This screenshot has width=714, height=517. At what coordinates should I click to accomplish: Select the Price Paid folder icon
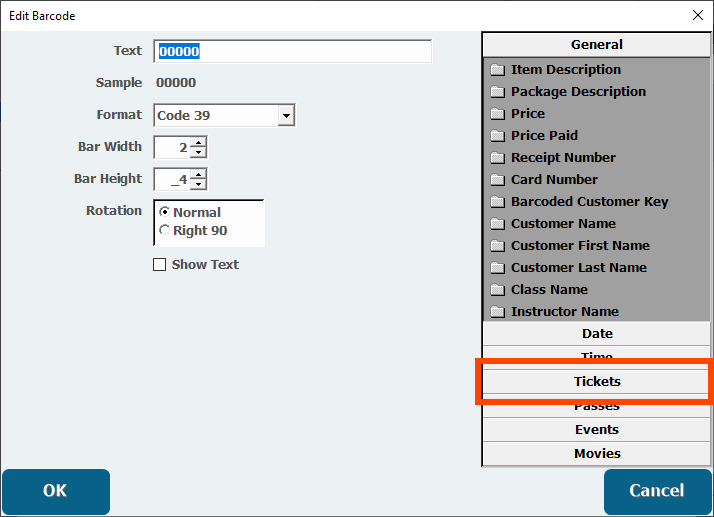[497, 136]
